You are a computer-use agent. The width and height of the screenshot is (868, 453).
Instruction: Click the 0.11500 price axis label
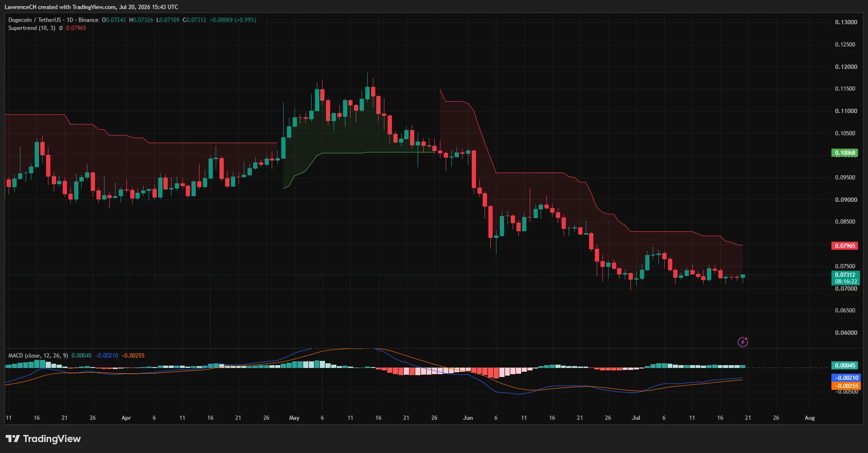[846, 89]
